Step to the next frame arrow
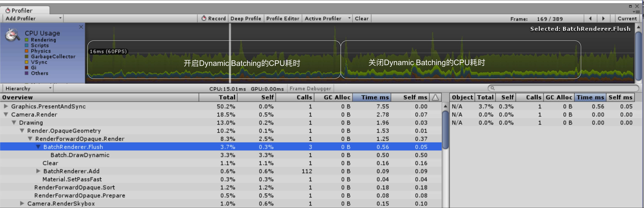The image size is (644, 208). click(603, 19)
